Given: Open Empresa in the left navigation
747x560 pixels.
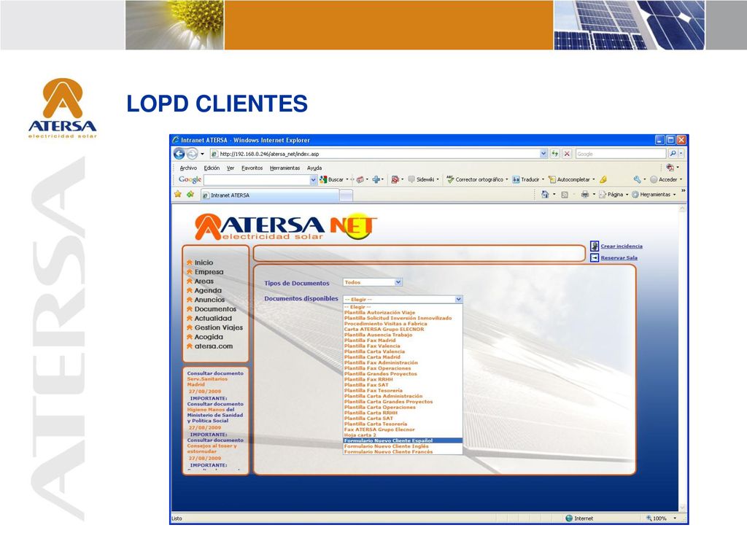Looking at the screenshot, I should pyautogui.click(x=209, y=272).
